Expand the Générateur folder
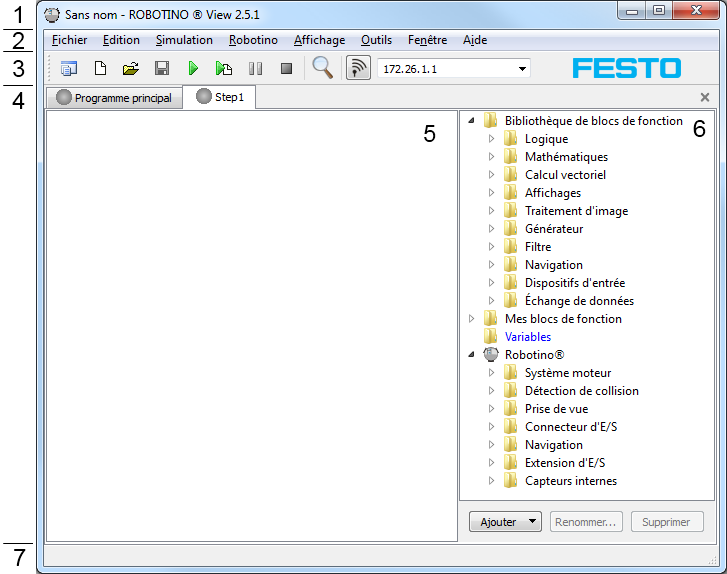The width and height of the screenshot is (727, 574). (491, 229)
